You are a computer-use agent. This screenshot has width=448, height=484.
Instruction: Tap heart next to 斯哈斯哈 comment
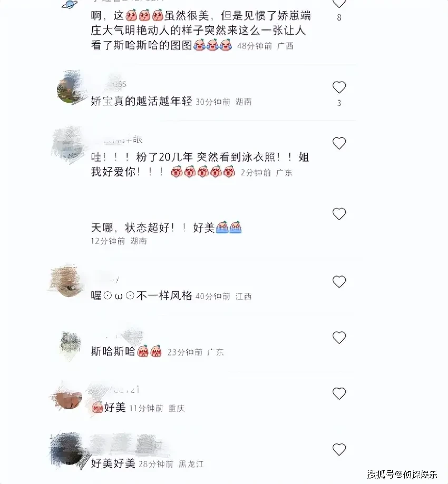[x=339, y=338]
